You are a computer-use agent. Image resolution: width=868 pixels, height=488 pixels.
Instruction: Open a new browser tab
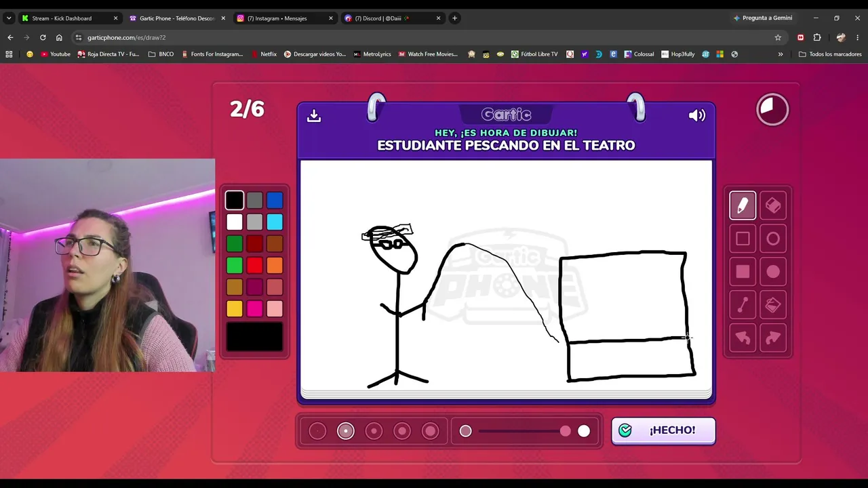[x=454, y=18]
